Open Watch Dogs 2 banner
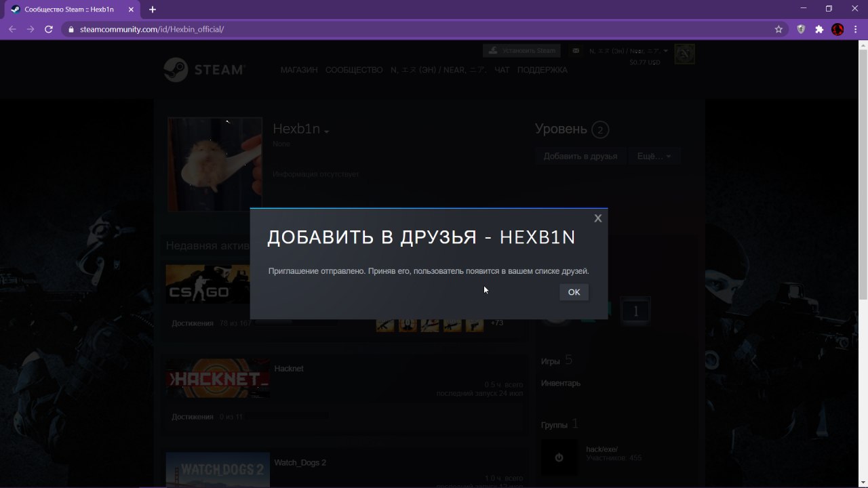 (218, 470)
